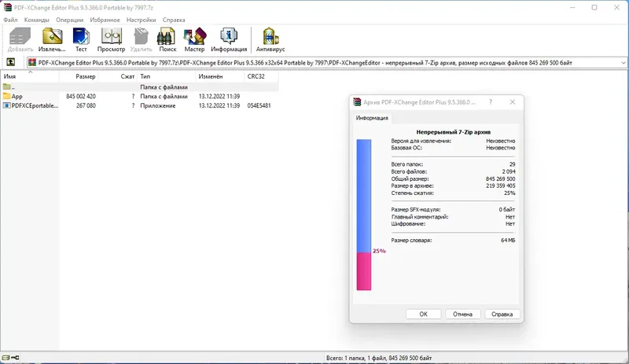Viewport: 629px width, 364px height.
Task: Click the Непрерывный 7-Zip архив heading
Action: (x=454, y=131)
